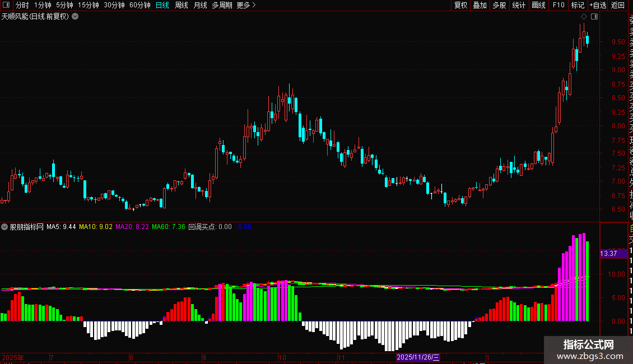Expand the 更多 periods menu

click(246, 5)
